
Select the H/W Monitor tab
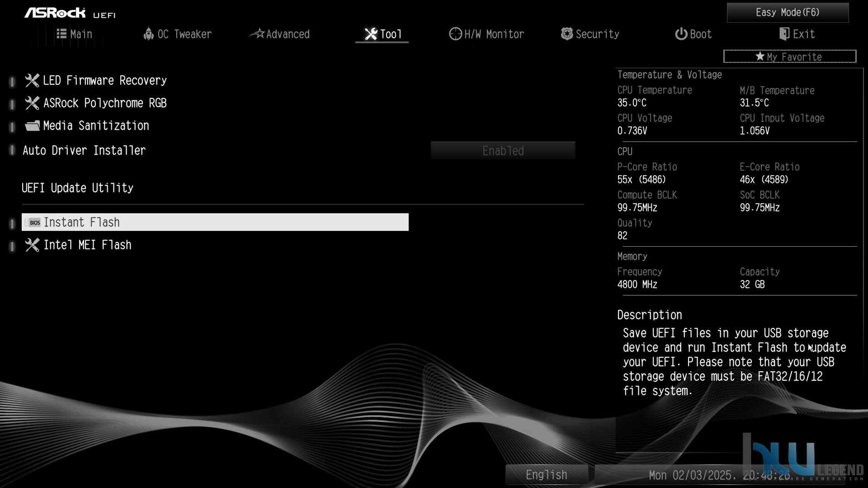click(x=486, y=34)
